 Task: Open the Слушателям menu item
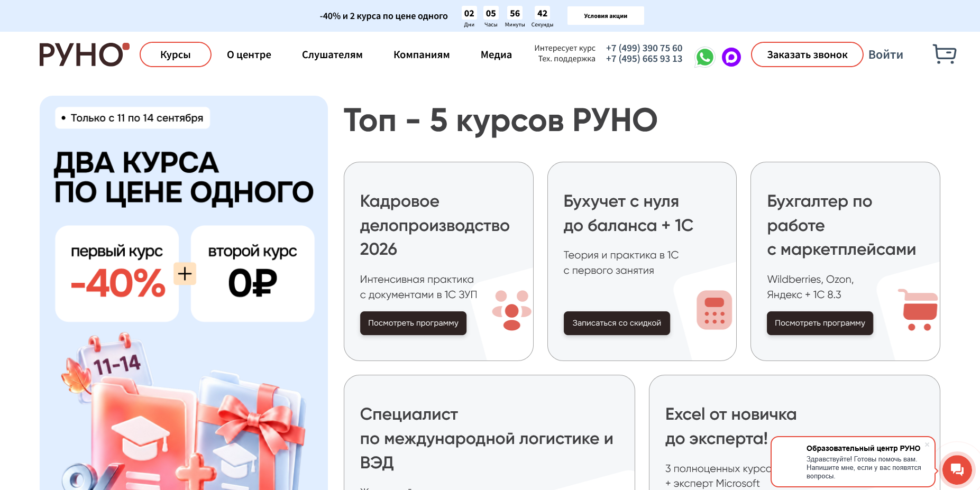tap(332, 54)
